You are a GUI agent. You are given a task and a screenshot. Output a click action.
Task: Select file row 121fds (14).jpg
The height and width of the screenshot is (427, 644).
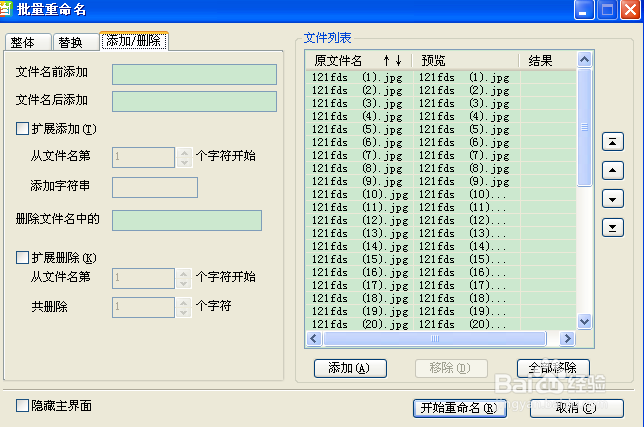pos(441,246)
